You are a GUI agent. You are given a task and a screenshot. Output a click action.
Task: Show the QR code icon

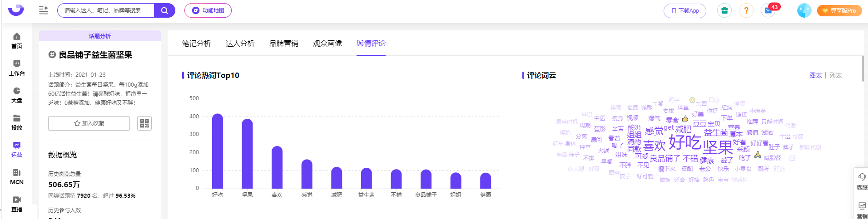[x=144, y=123]
